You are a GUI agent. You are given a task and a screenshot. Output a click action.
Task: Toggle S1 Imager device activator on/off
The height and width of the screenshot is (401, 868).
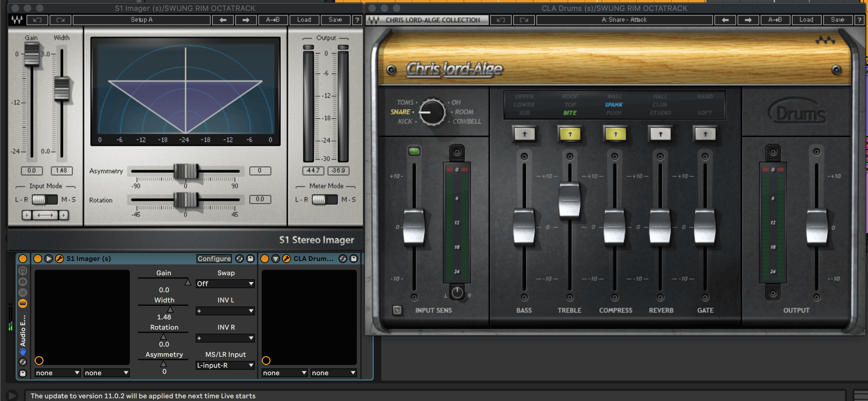[x=38, y=259]
